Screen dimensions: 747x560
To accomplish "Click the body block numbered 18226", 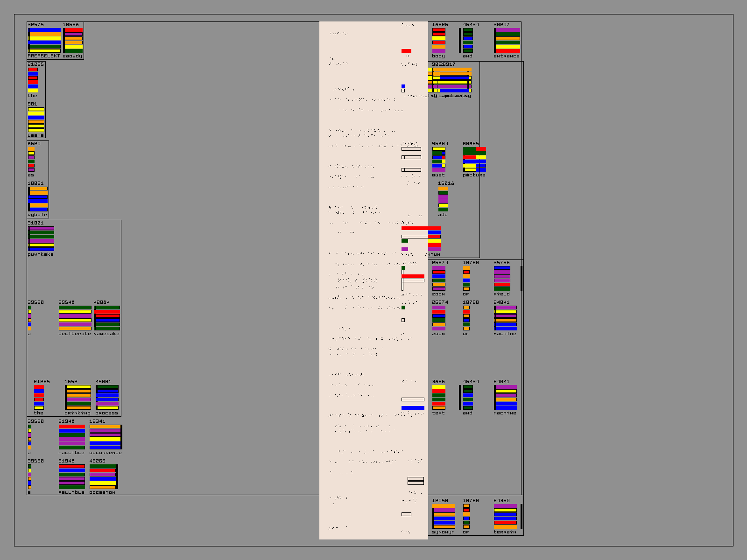I will [438, 41].
